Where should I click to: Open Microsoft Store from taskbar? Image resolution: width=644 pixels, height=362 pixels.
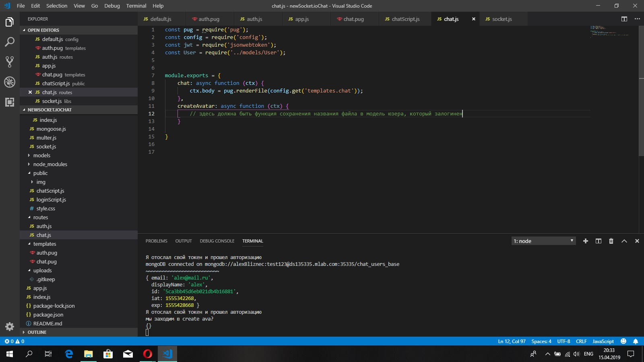coord(108,354)
